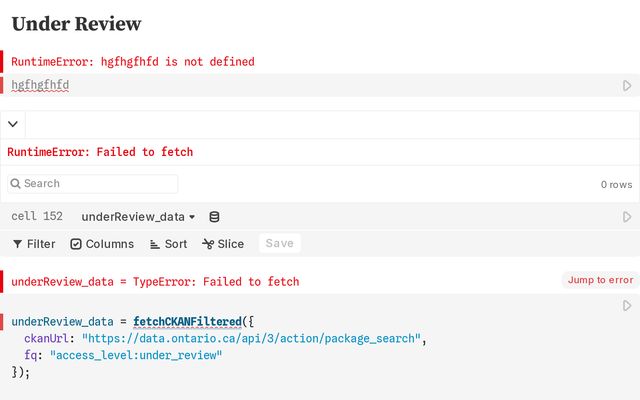Click the magnifier icon in the search box

(x=16, y=184)
